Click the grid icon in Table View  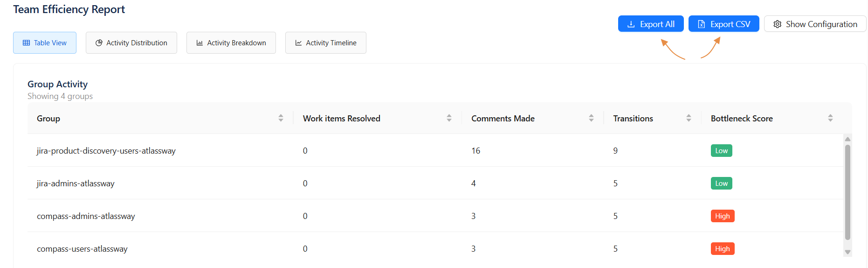(x=27, y=43)
